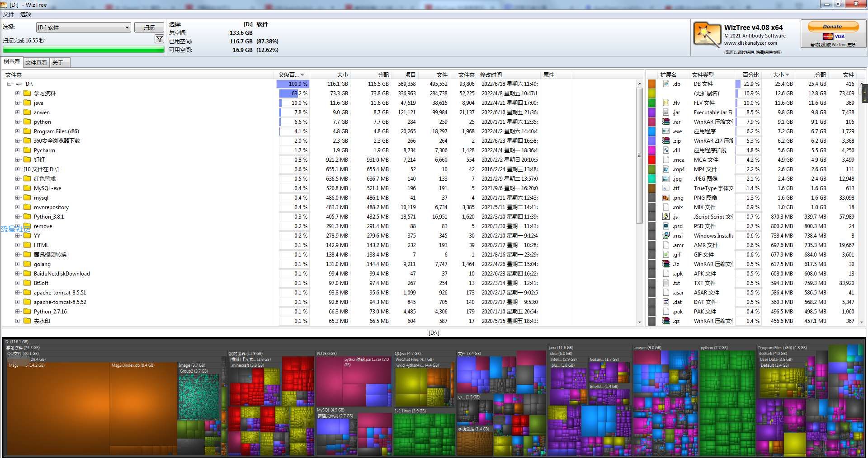Click the WizTree wizard logo icon

pyautogui.click(x=707, y=34)
